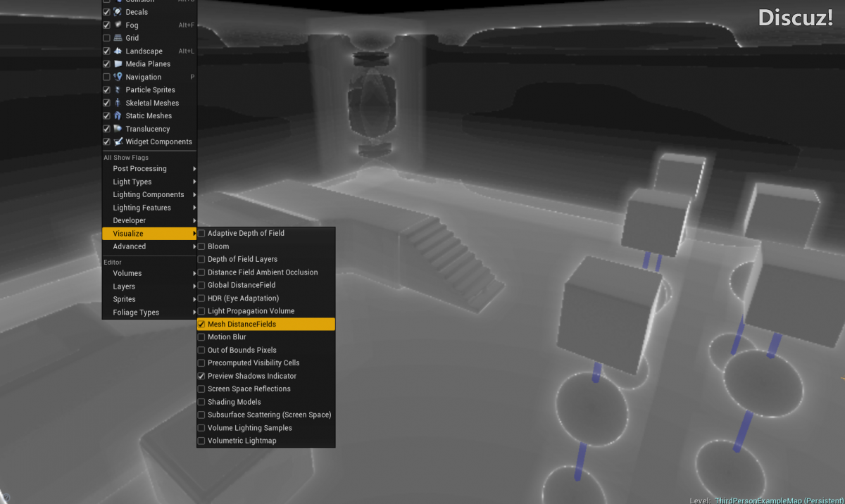Enable the Grid checkbox
The height and width of the screenshot is (504, 845).
tap(106, 38)
